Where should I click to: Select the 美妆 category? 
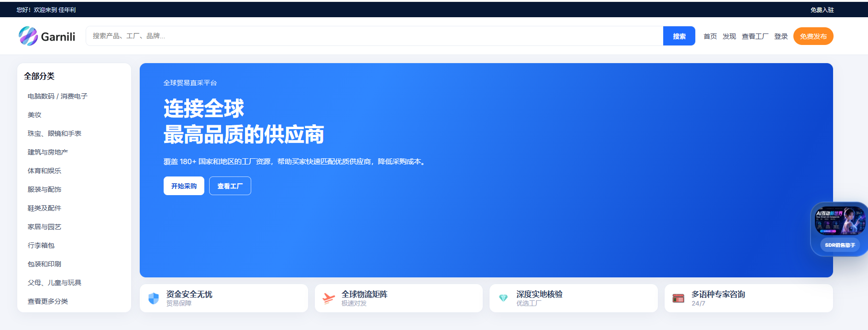coord(34,115)
